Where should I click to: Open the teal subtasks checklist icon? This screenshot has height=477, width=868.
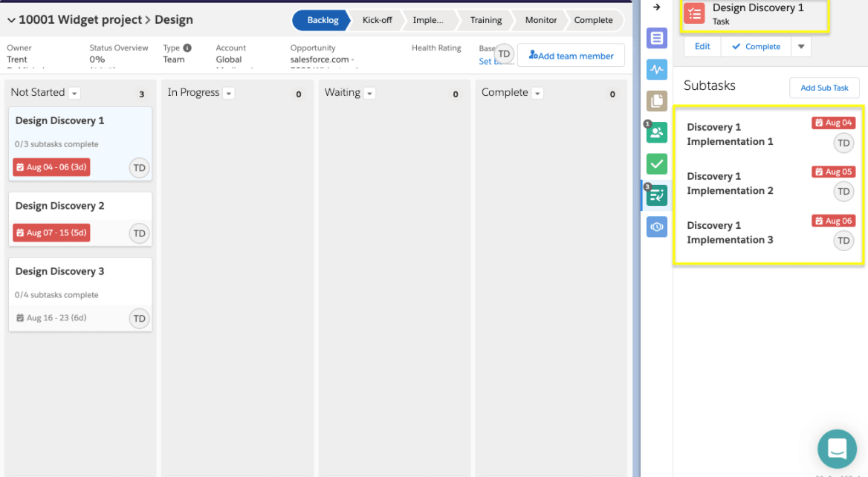point(656,195)
